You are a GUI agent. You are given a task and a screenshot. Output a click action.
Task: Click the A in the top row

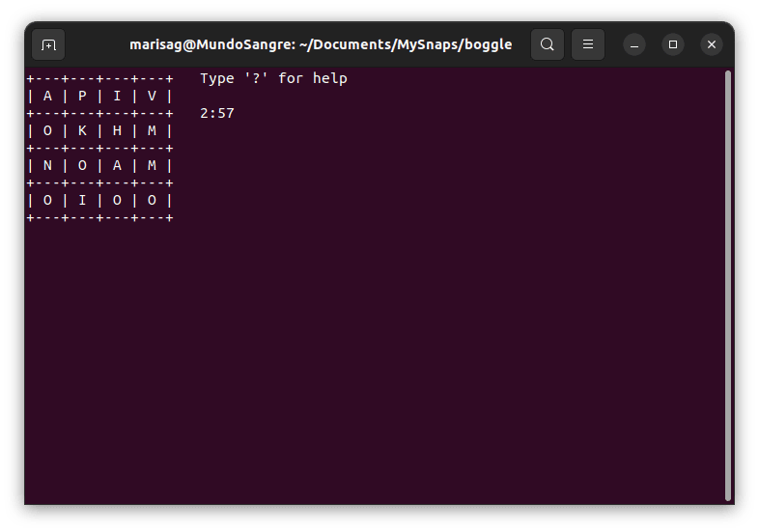pyautogui.click(x=47, y=96)
